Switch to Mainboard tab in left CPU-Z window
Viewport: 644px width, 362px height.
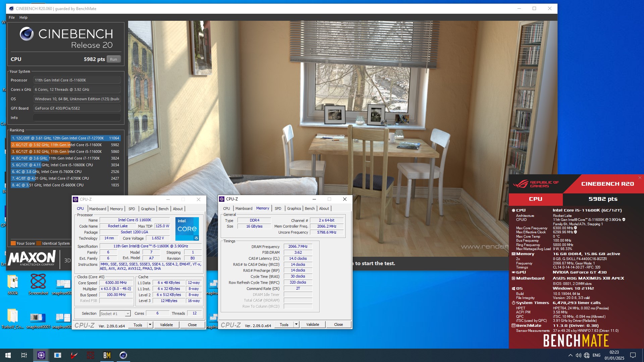coord(98,209)
